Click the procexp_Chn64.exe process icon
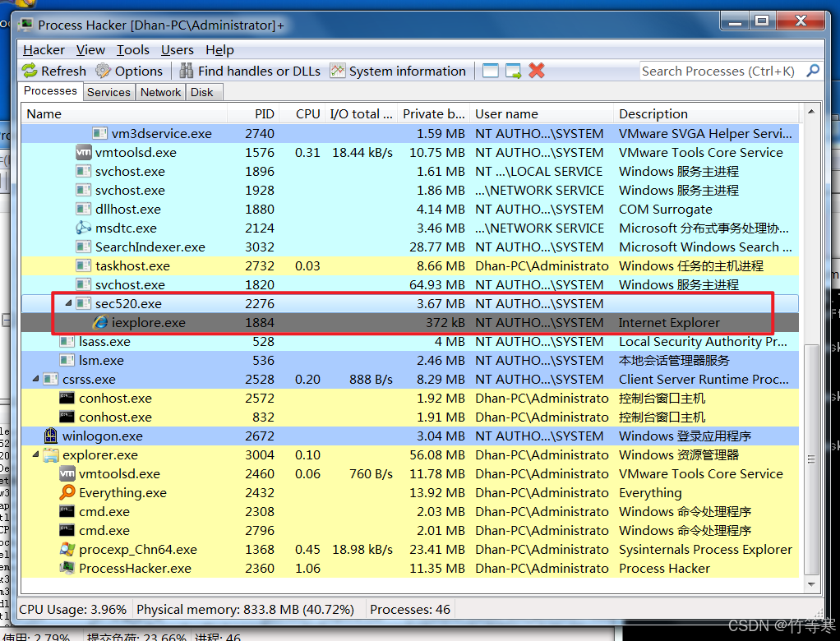The height and width of the screenshot is (641, 840). [67, 550]
